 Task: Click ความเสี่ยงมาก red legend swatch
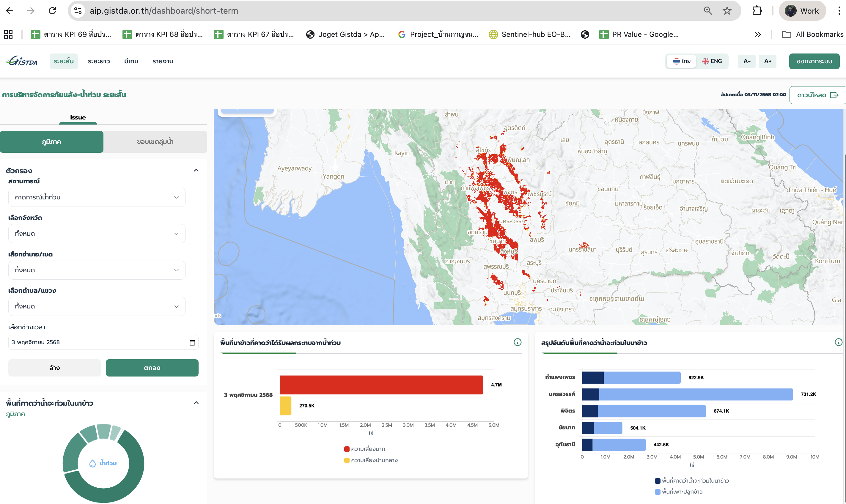tap(347, 449)
